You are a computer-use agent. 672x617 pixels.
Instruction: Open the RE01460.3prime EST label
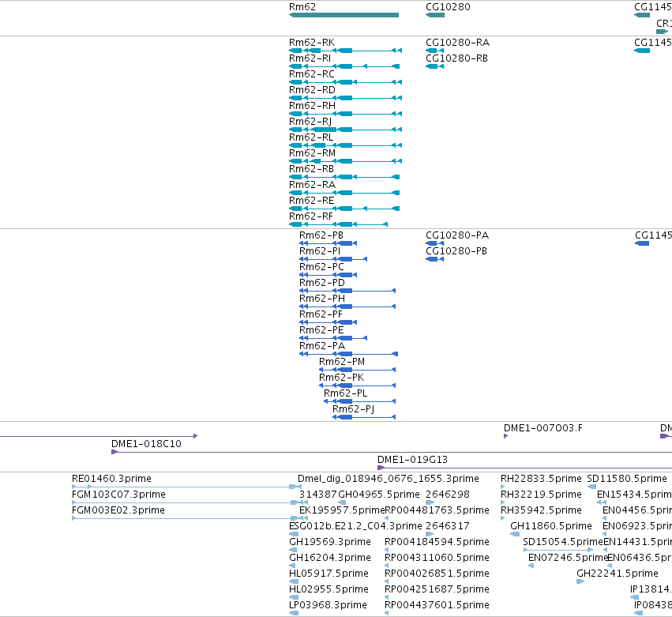pyautogui.click(x=111, y=479)
